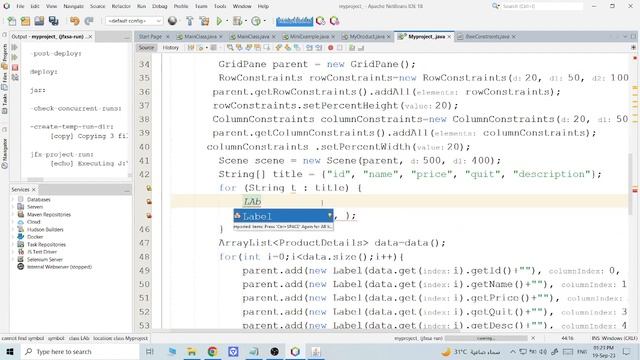This screenshot has height=360, width=640.
Task: Click the Debug Project icon
Action: (x=237, y=21)
